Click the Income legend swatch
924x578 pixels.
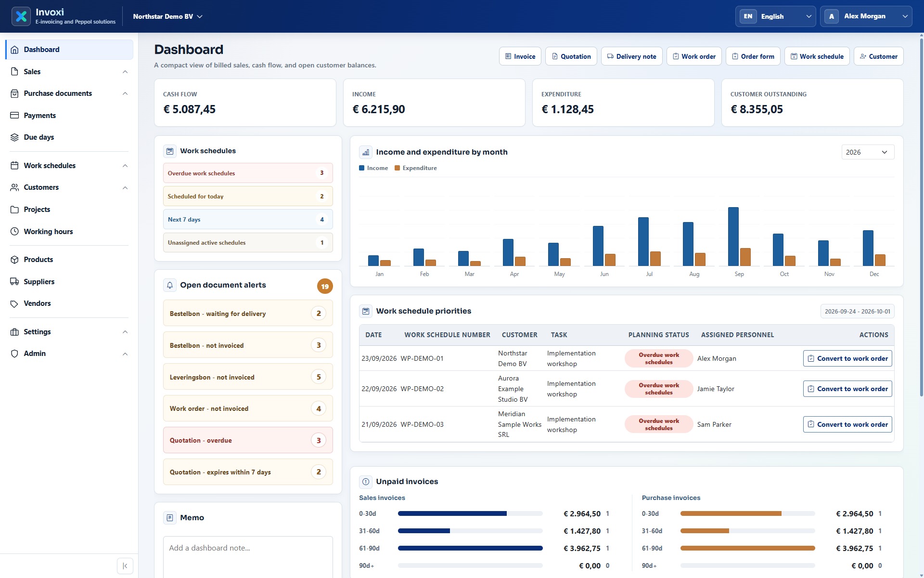pos(362,168)
